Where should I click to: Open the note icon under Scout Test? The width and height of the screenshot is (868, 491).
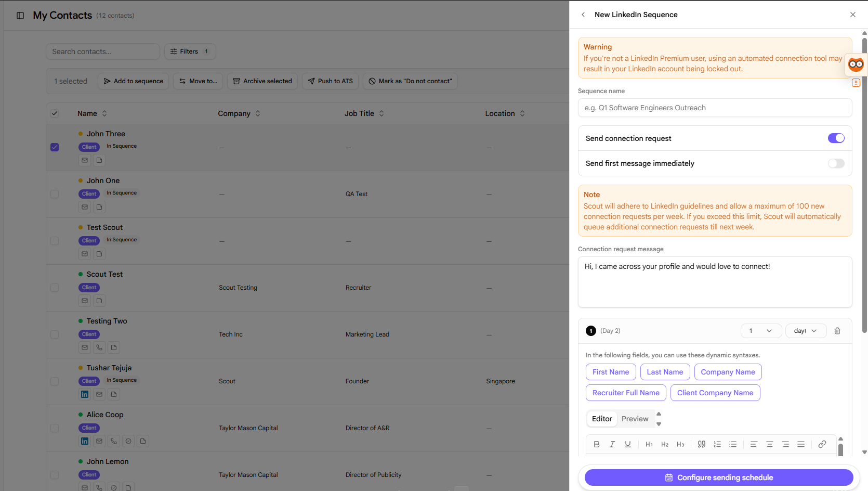click(x=99, y=301)
